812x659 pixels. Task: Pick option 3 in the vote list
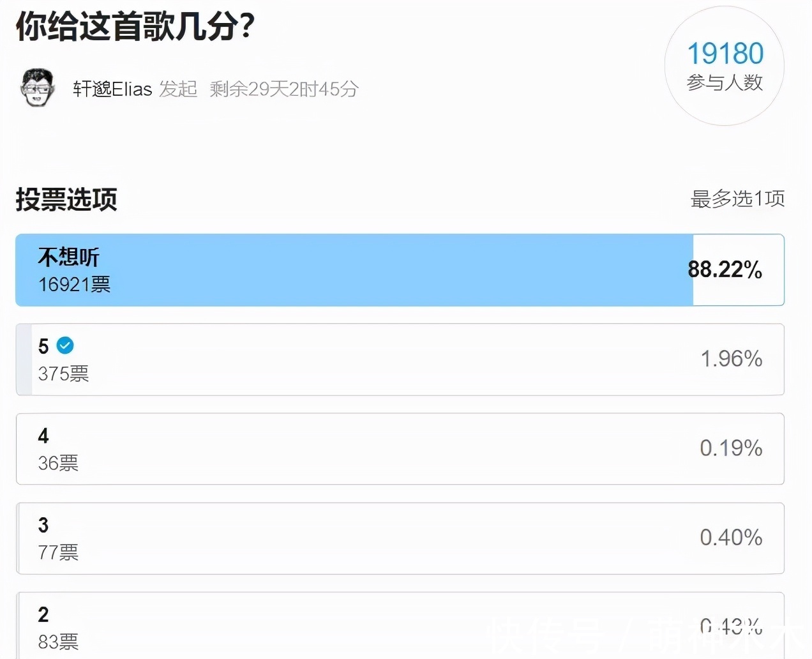coord(401,538)
